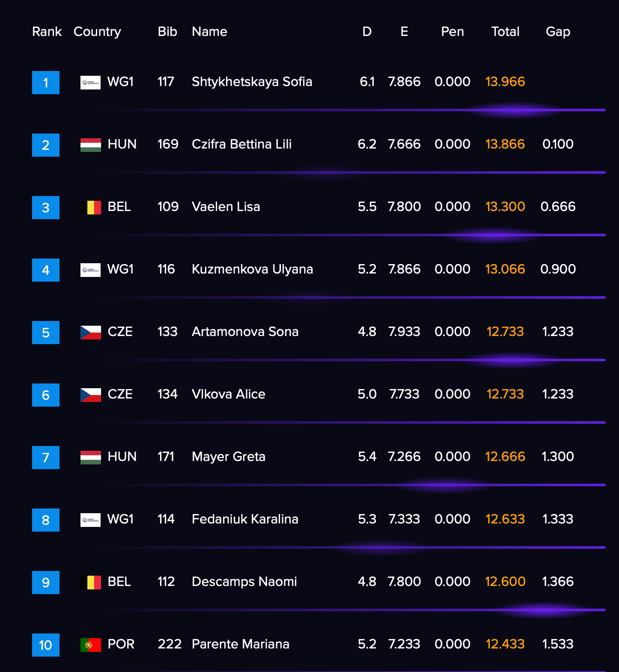Click the blue rank 1 badge

46,83
